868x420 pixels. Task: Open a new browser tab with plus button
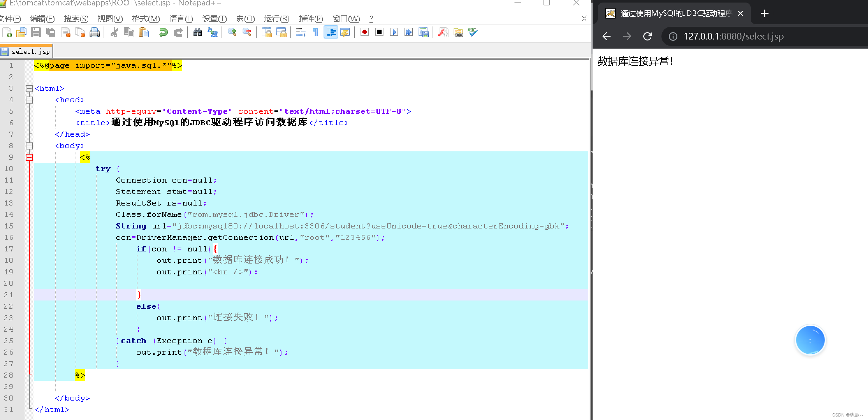764,13
